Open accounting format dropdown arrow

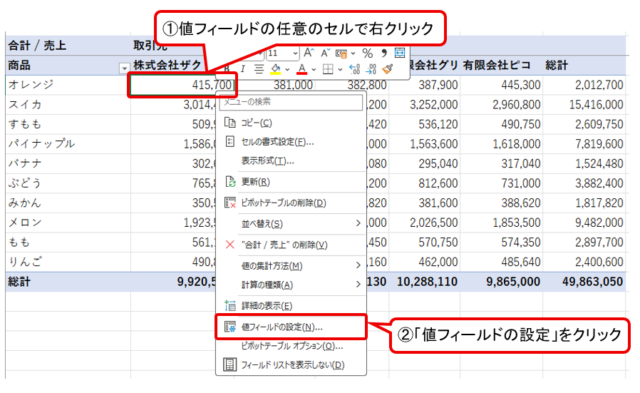353,53
